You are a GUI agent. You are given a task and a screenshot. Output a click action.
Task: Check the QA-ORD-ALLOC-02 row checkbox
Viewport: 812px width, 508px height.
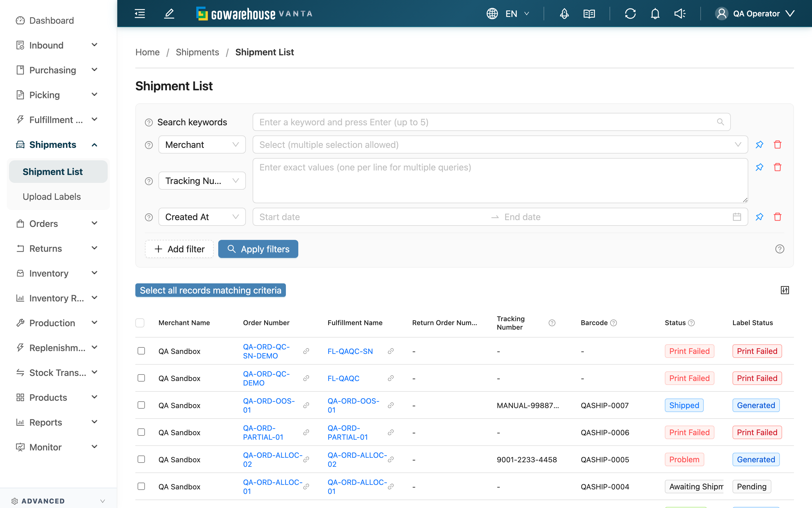(141, 459)
